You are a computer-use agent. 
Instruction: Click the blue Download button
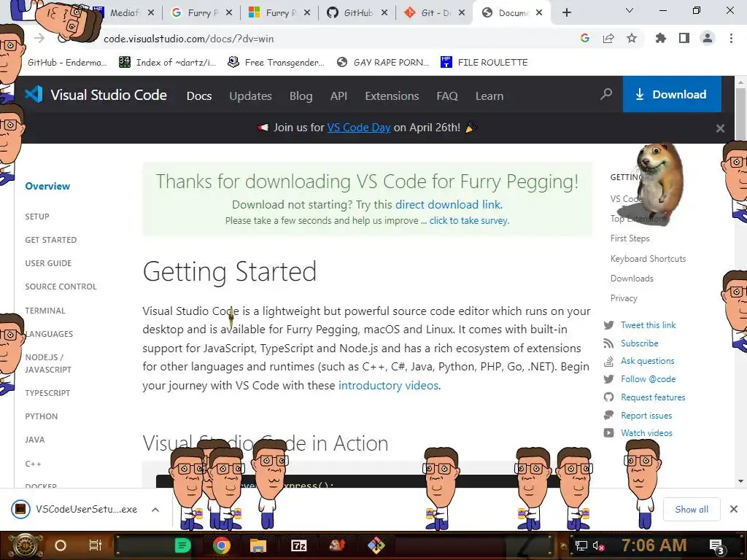[672, 94]
